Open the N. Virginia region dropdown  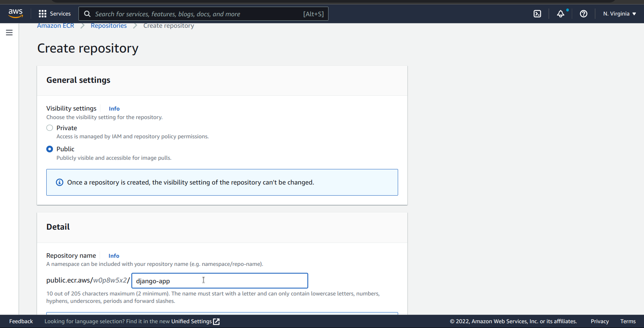click(619, 14)
